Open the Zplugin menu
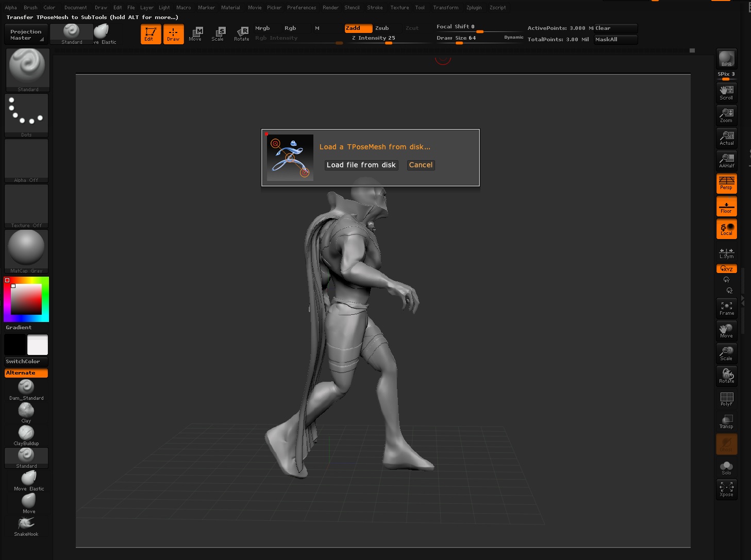This screenshot has height=560, width=751. coord(474,7)
